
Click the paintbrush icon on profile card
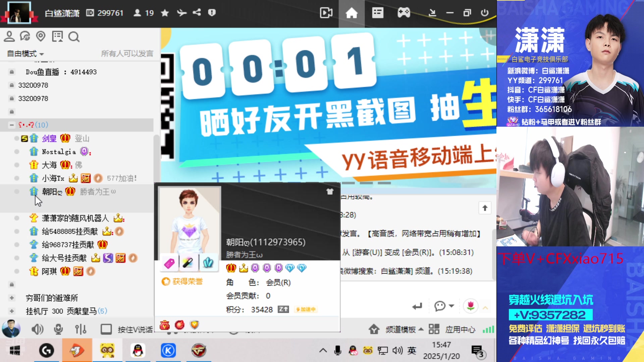tap(188, 263)
